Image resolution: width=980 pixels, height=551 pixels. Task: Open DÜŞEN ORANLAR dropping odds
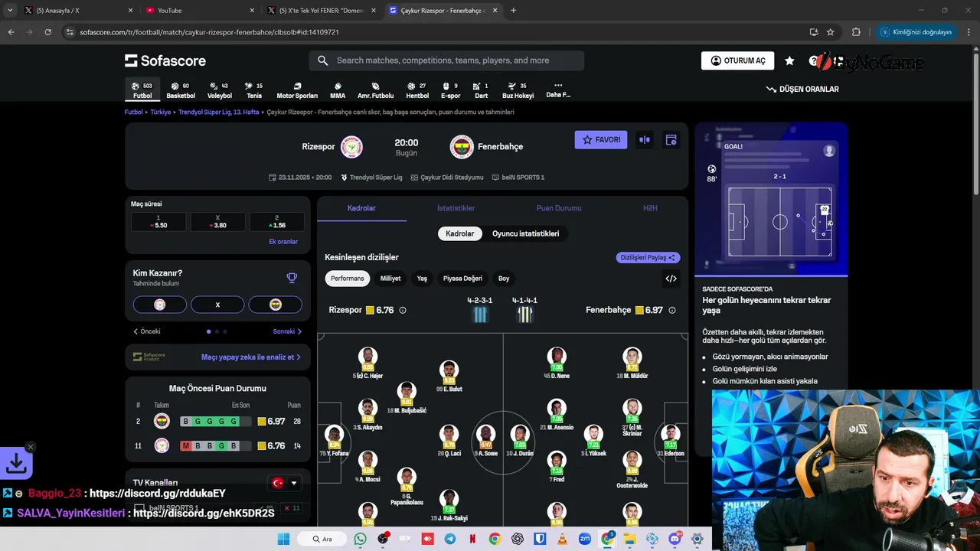[x=802, y=89]
